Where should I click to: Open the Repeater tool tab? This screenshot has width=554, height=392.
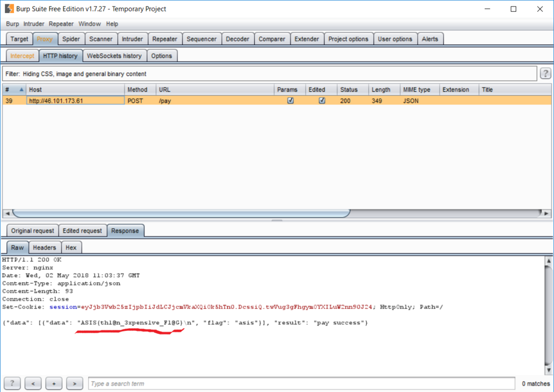(x=164, y=39)
